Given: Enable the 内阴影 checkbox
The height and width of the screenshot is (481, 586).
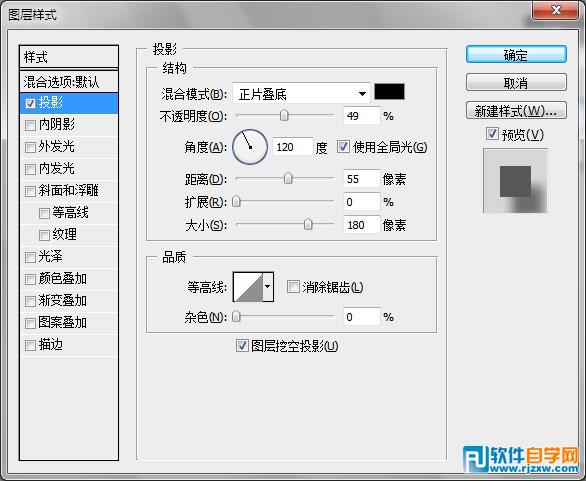Looking at the screenshot, I should pyautogui.click(x=30, y=125).
